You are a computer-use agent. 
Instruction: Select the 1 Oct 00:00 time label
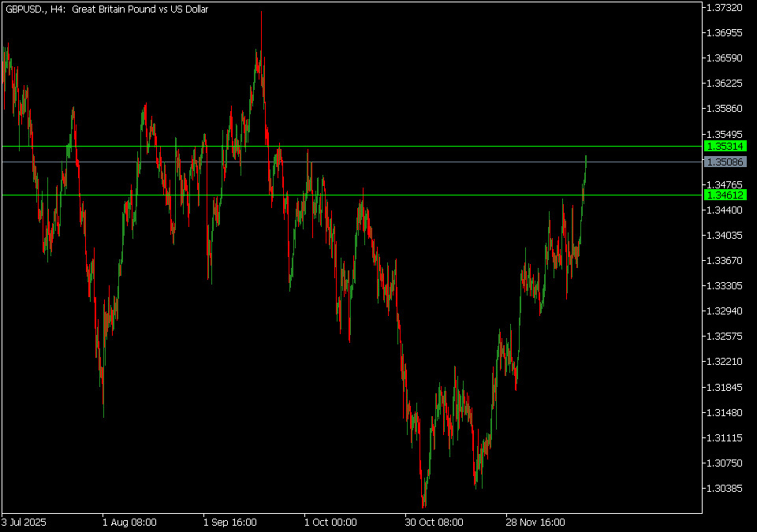(331, 522)
